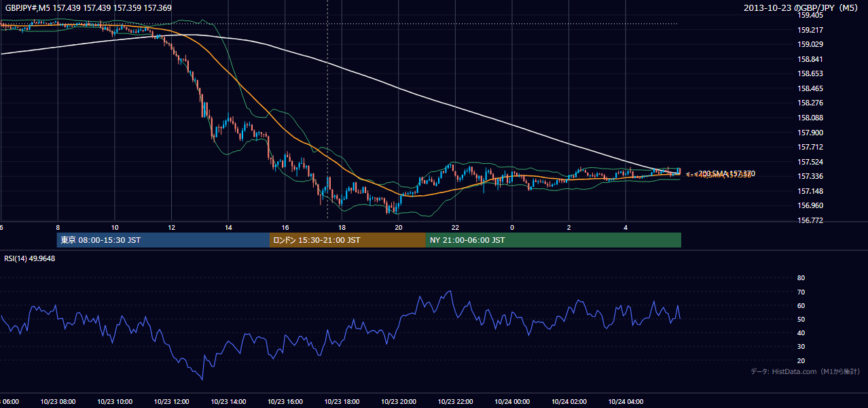Click hour label 18 under the price chart
This screenshot has width=868, height=408.
click(x=342, y=228)
